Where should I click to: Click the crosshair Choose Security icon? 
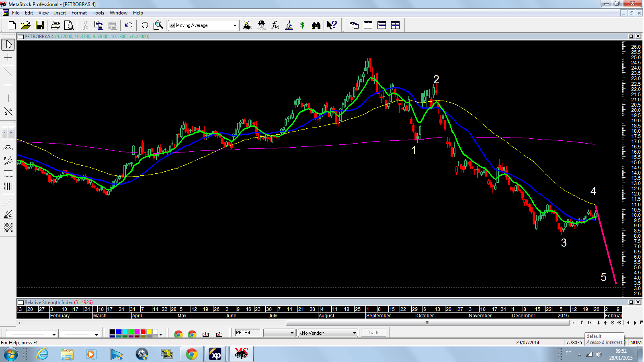click(x=145, y=25)
